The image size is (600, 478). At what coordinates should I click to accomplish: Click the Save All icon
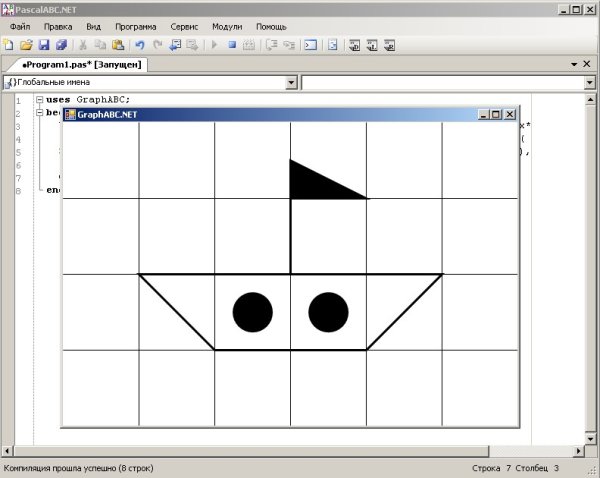tap(61, 45)
